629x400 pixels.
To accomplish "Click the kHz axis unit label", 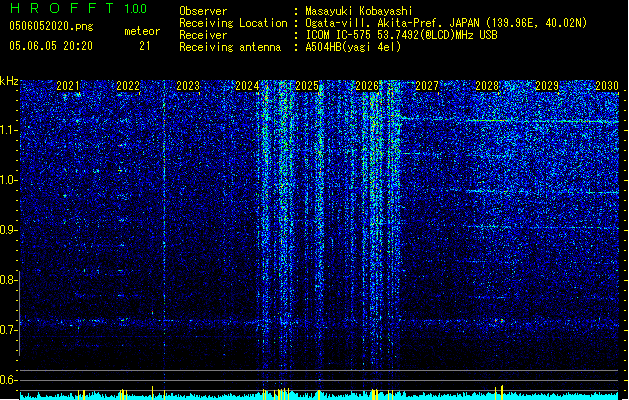I will point(9,81).
